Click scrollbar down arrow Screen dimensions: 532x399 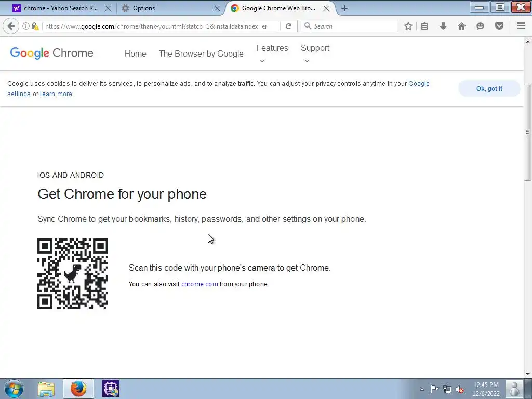point(527,374)
